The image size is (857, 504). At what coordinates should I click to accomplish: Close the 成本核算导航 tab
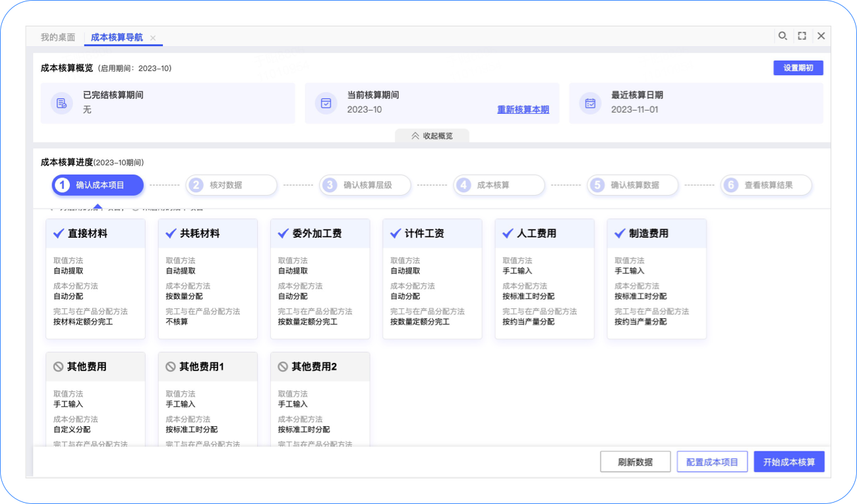[153, 38]
